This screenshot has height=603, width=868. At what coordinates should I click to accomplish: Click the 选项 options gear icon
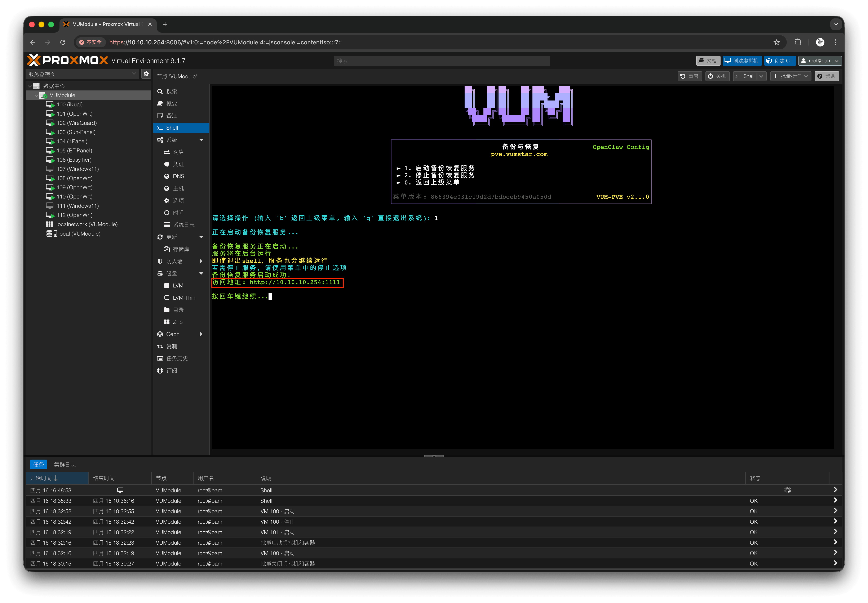click(167, 201)
